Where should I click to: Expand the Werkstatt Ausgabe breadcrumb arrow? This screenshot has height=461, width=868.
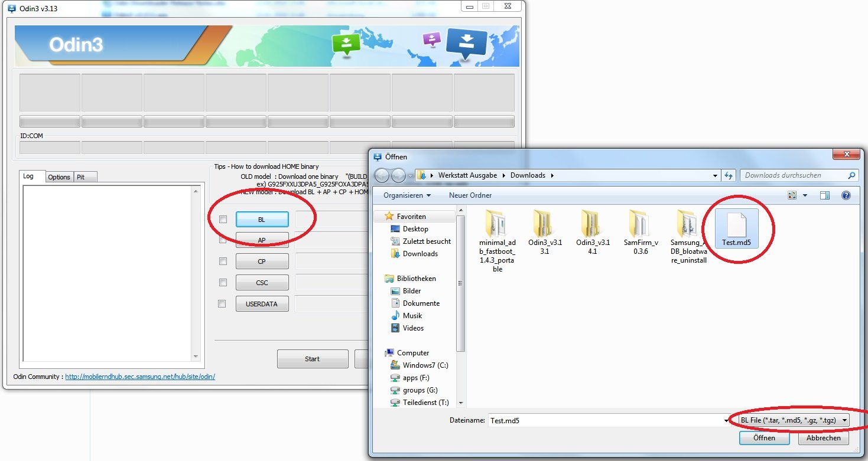tap(504, 175)
